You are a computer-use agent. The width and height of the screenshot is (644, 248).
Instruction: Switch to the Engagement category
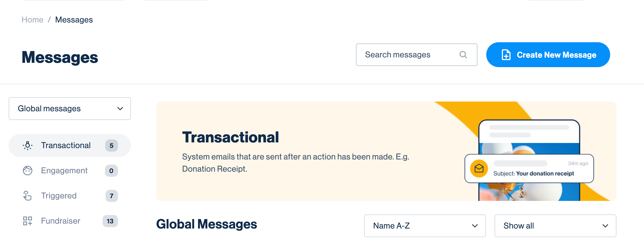point(64,171)
